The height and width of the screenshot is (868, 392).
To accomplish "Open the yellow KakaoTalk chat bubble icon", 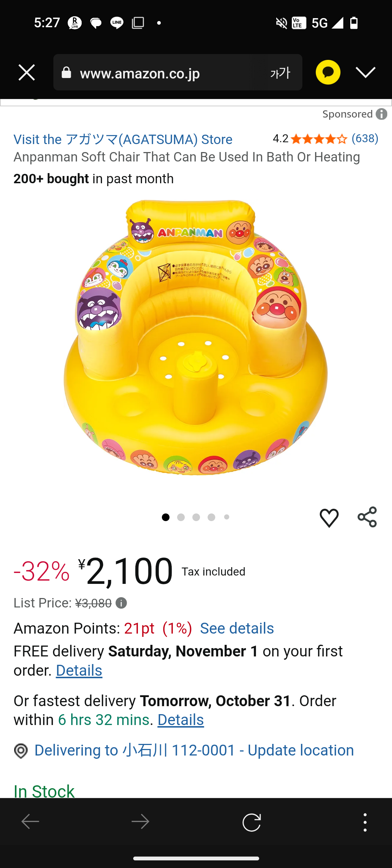I will coord(328,72).
